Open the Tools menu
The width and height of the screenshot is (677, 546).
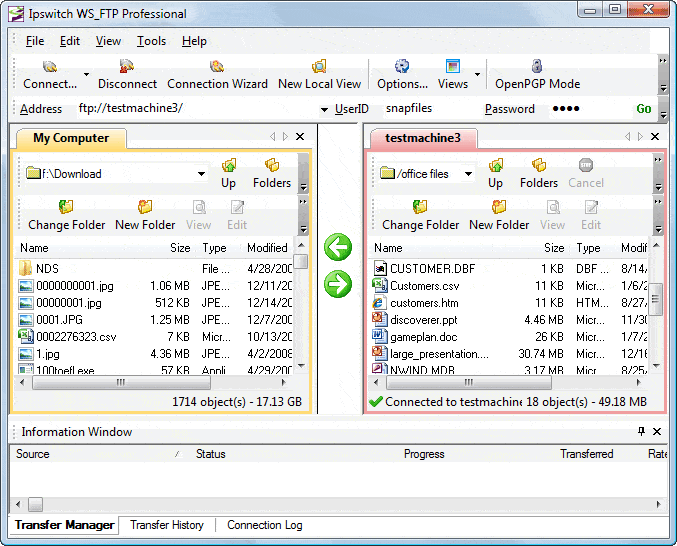[x=152, y=41]
